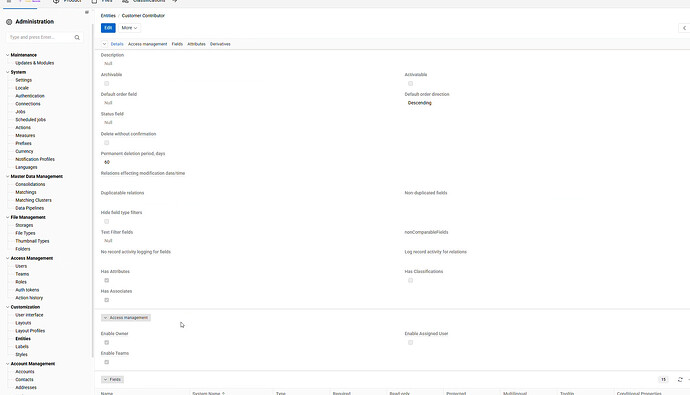Click the chevron before the Details tab

(x=104, y=44)
